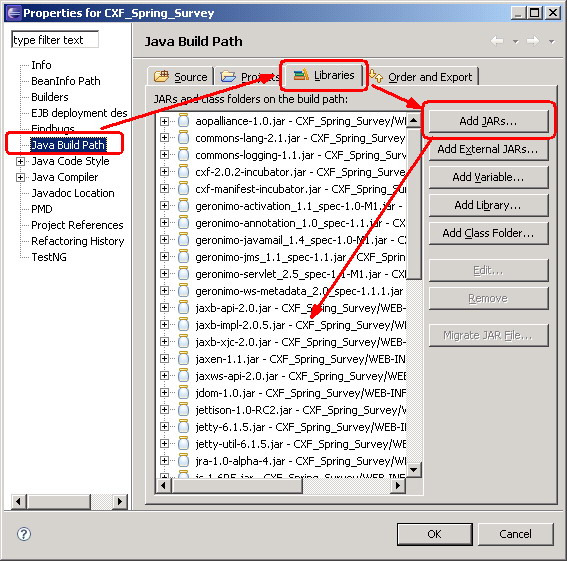567x561 pixels.
Task: Click the jar icon of geronimo-servlet_2.5_spec jar
Action: click(x=183, y=274)
